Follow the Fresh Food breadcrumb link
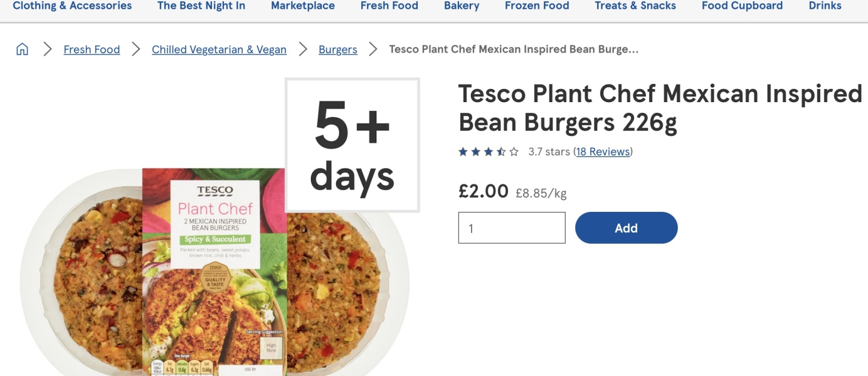The height and width of the screenshot is (376, 868). (92, 50)
